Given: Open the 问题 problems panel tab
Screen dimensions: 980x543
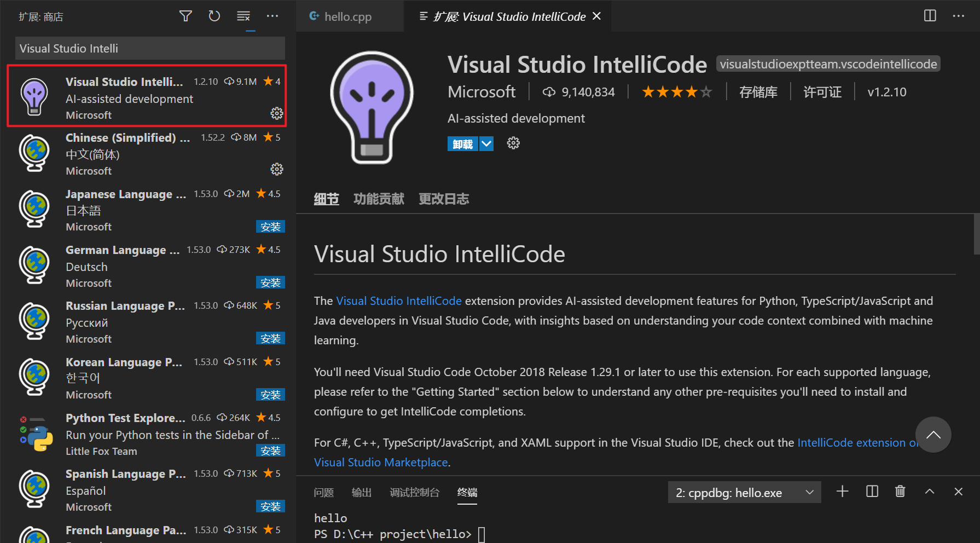Looking at the screenshot, I should pos(324,493).
